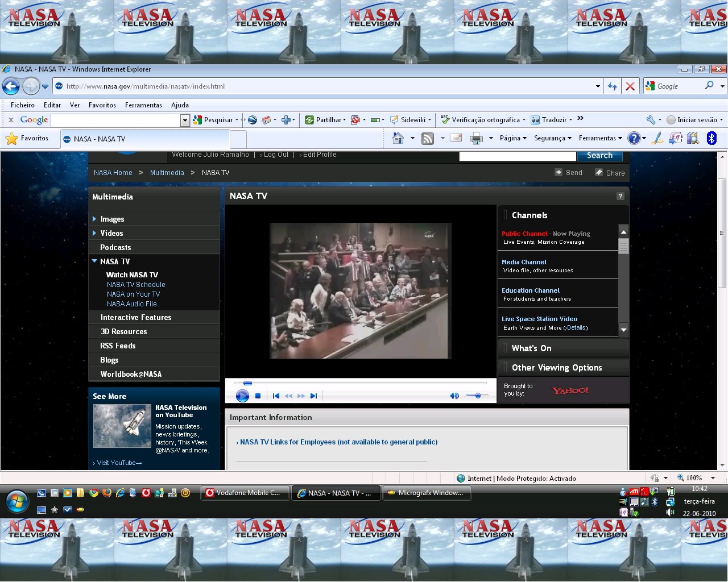
Task: Click the previous track button in player
Action: coord(276,396)
